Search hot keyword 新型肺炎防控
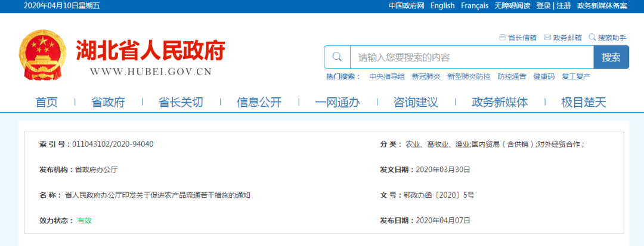 click(x=469, y=76)
